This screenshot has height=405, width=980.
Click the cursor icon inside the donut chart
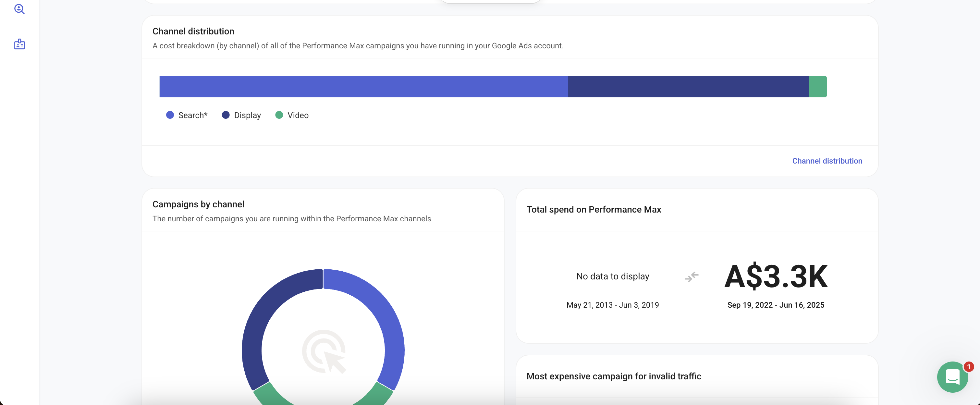pos(324,351)
